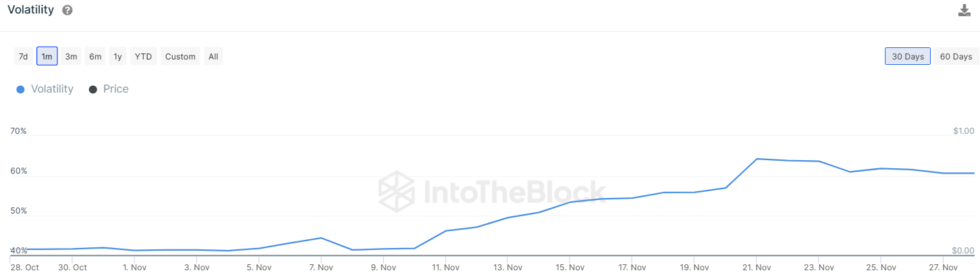
Task: Show All time range data
Action: pyautogui.click(x=213, y=56)
